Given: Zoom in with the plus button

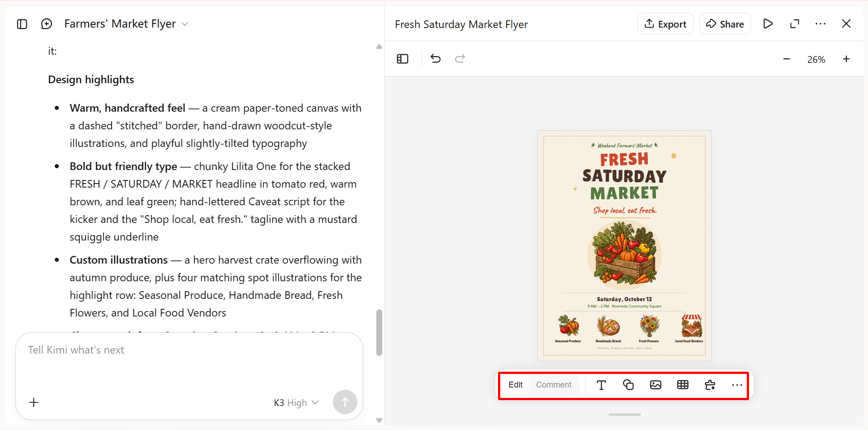Looking at the screenshot, I should coord(846,59).
